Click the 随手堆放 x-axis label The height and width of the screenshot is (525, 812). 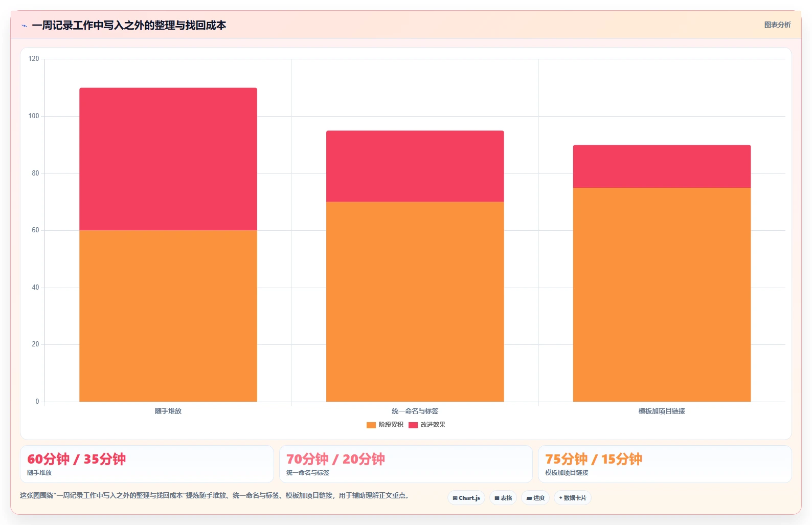point(168,411)
